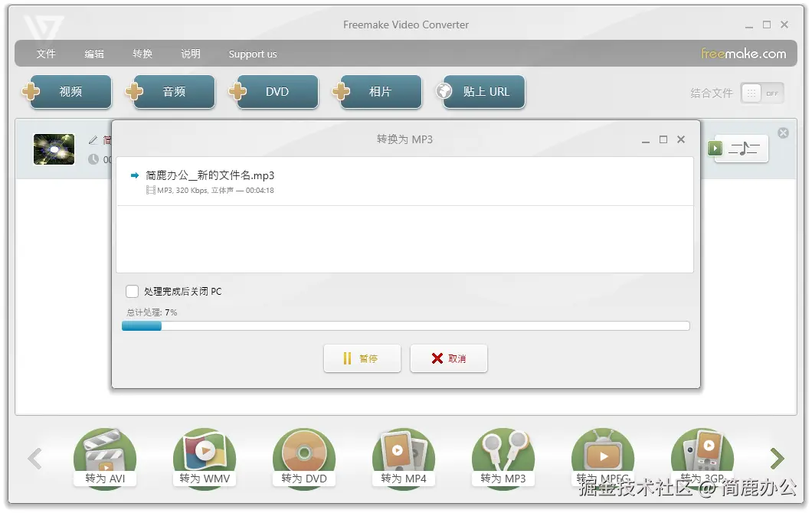This screenshot has width=812, height=513.
Task: Close the Freemake Video Converter window
Action: point(784,25)
